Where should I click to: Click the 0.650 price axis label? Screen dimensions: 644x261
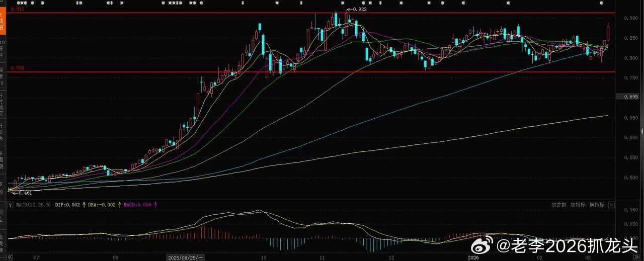click(x=632, y=118)
